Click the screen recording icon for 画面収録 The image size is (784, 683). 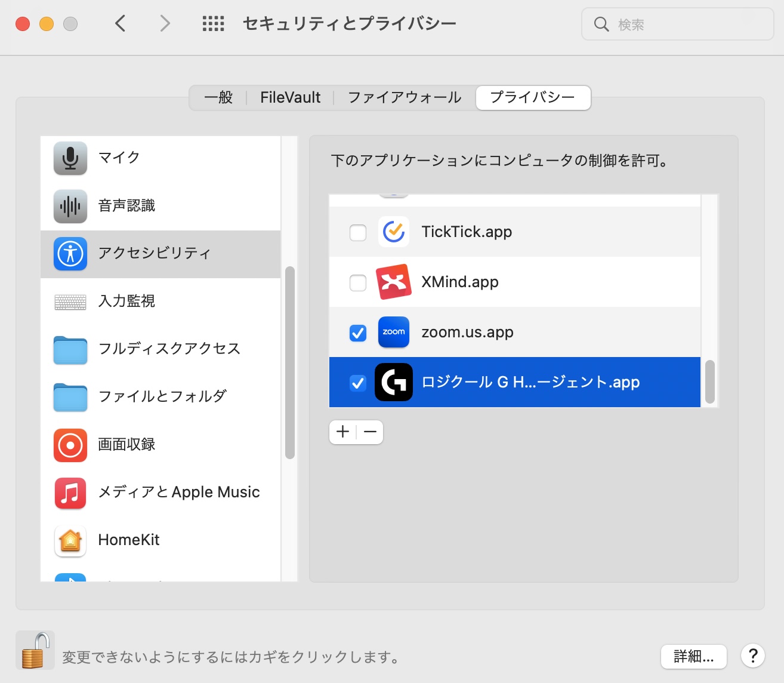click(70, 445)
